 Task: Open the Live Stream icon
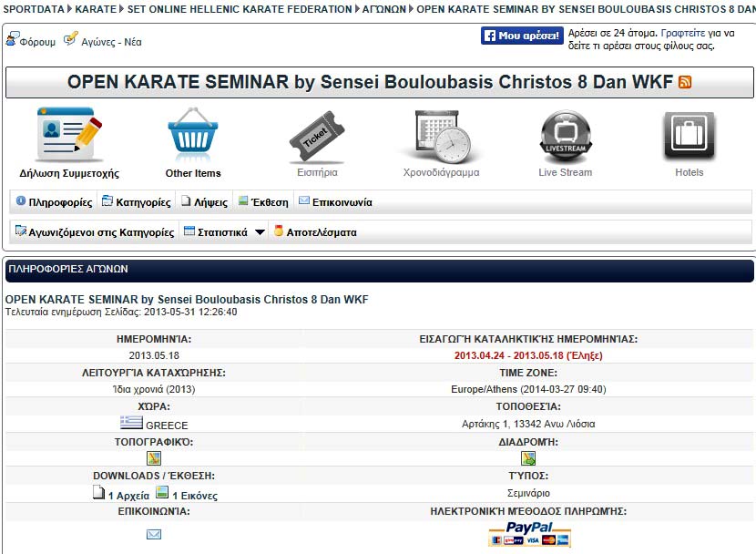pos(565,135)
